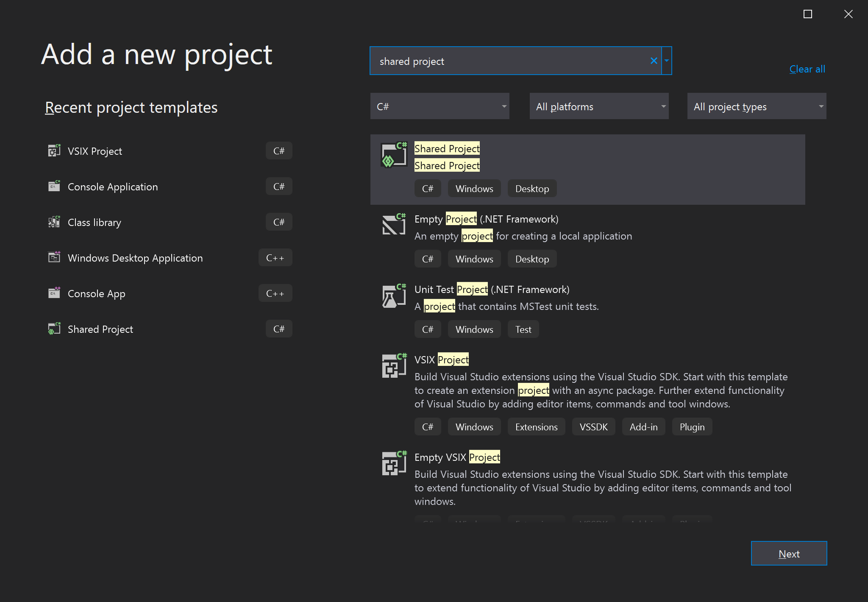This screenshot has height=602, width=868.
Task: Toggle Desktop tag on Shared Project result
Action: point(532,188)
